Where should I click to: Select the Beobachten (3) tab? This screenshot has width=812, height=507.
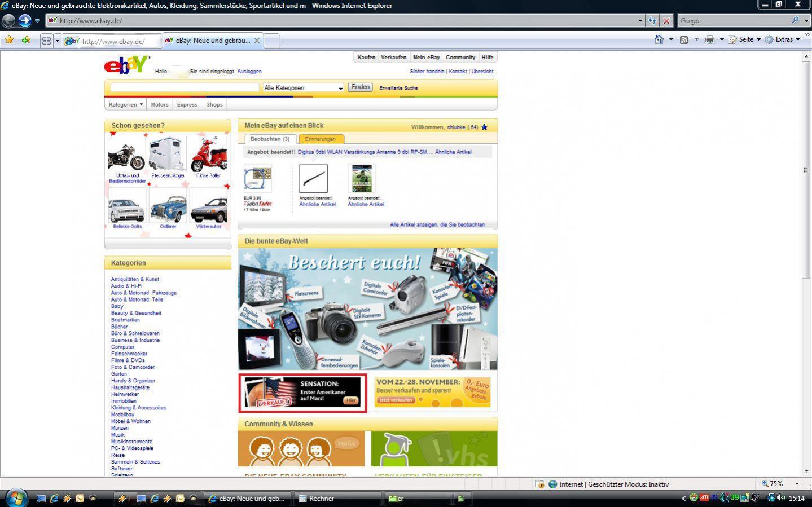point(270,139)
